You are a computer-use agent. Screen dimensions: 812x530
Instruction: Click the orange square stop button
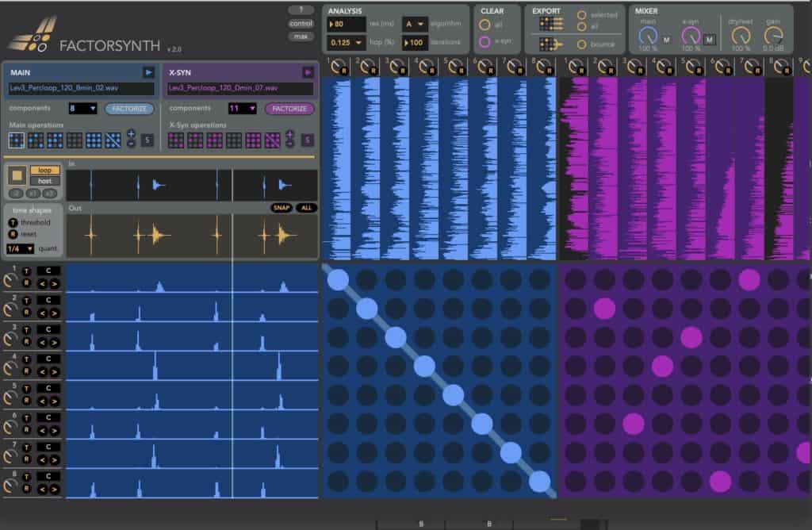point(17,175)
